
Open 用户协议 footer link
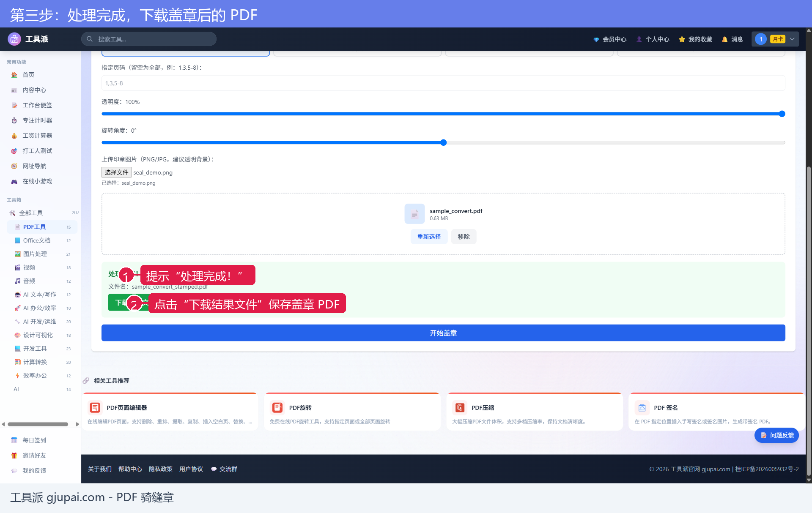(191, 469)
